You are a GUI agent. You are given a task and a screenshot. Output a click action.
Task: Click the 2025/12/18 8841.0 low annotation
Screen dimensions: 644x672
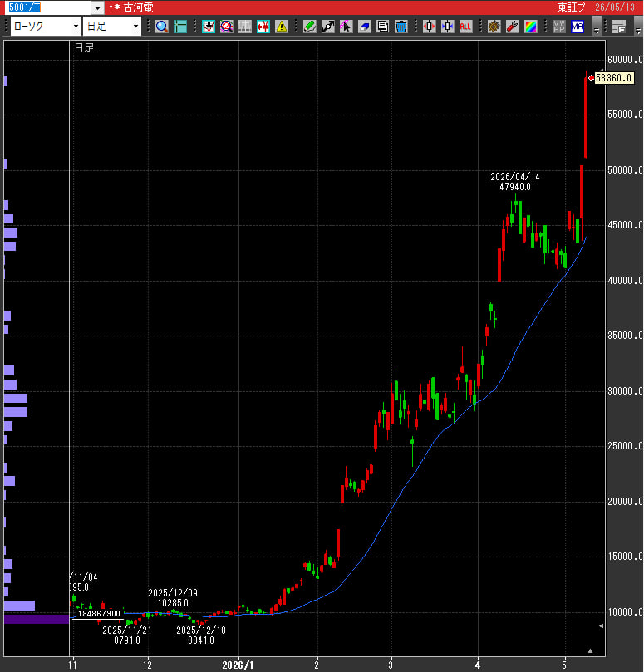tap(200, 635)
